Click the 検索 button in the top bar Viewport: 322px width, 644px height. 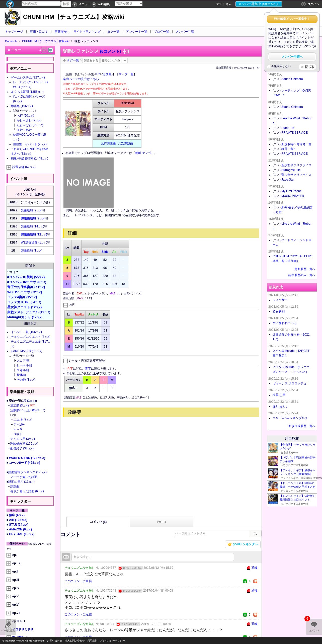tap(66, 4)
